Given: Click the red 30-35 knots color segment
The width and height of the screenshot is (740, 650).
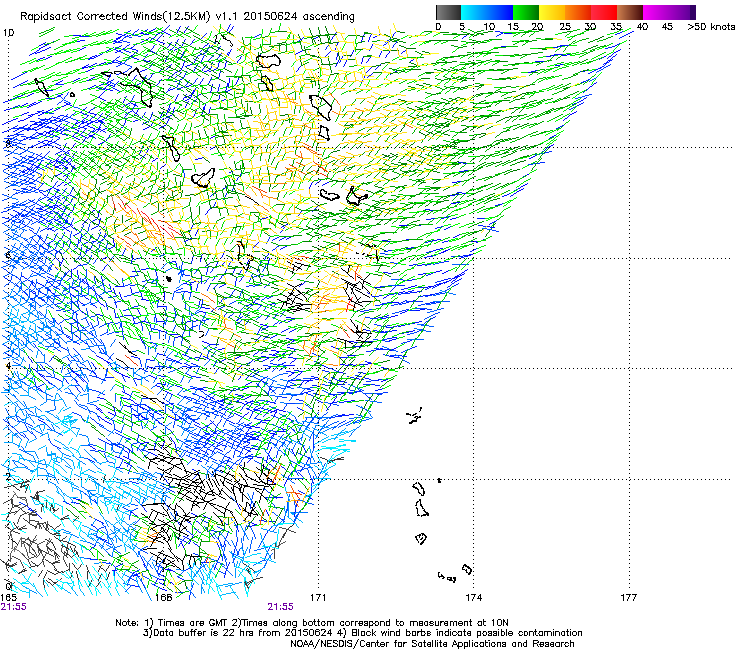Looking at the screenshot, I should (604, 12).
